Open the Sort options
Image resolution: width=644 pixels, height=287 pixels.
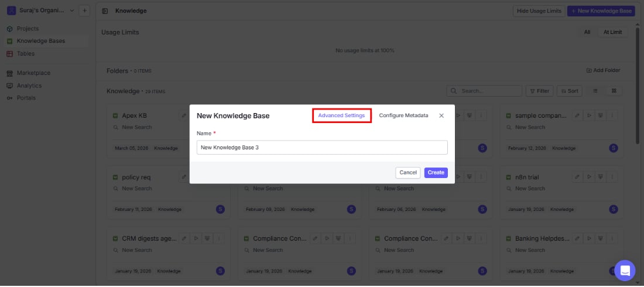point(569,91)
